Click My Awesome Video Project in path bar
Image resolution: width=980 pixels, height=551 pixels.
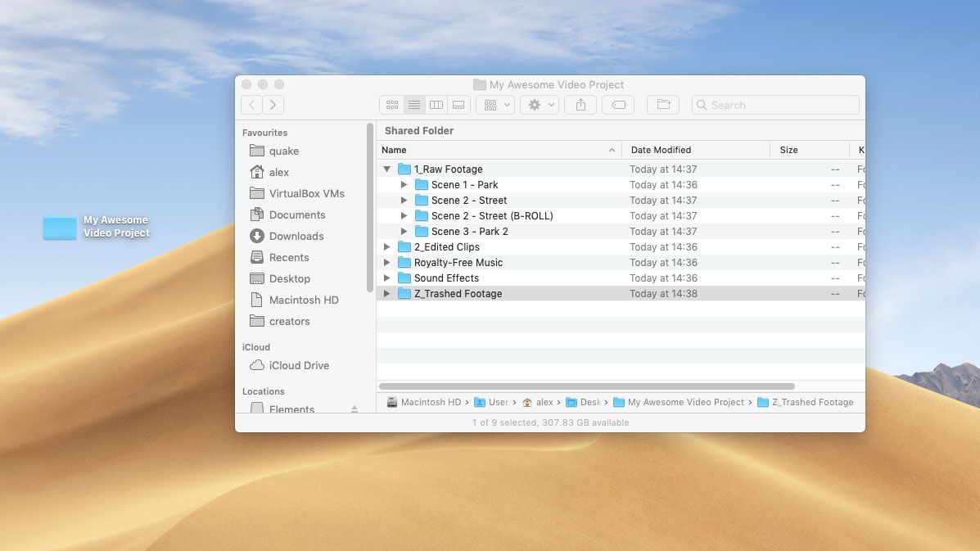point(685,402)
